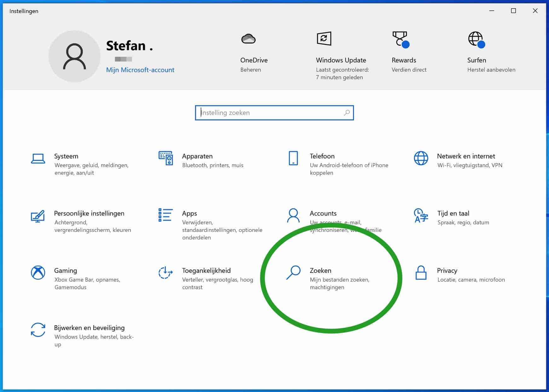Viewport: 549px width, 392px height.
Task: Select the Persoonlijke instellingen title
Action: click(89, 213)
